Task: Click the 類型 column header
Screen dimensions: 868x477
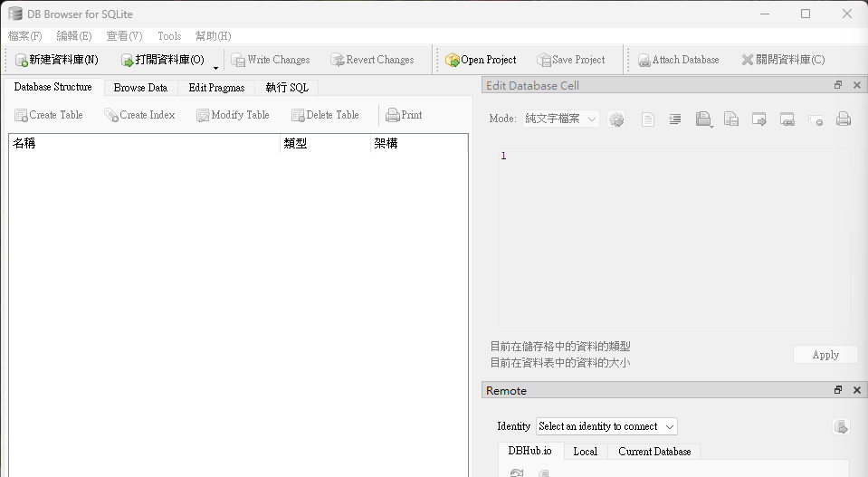Action: [325, 143]
